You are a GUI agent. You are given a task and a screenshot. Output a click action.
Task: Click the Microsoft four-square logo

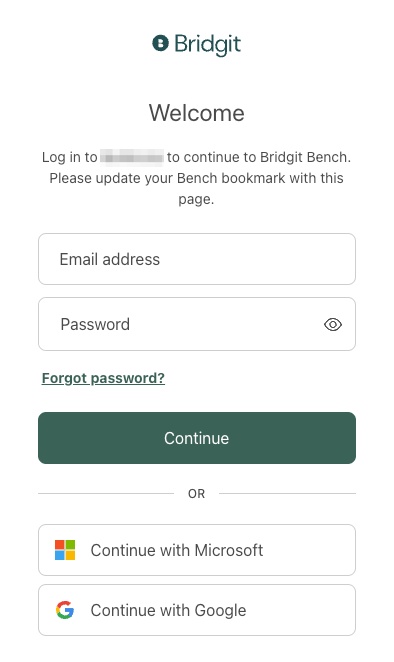point(65,550)
